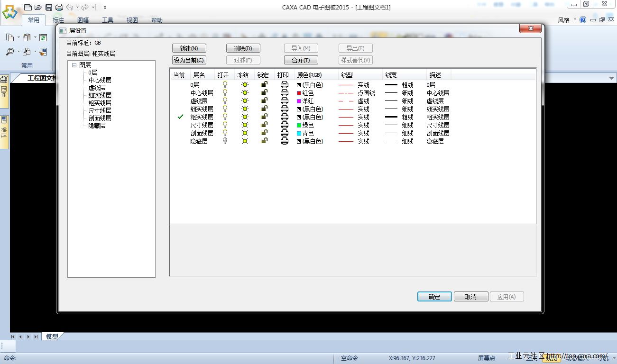Click the red color swatch of 中心线层

point(299,93)
